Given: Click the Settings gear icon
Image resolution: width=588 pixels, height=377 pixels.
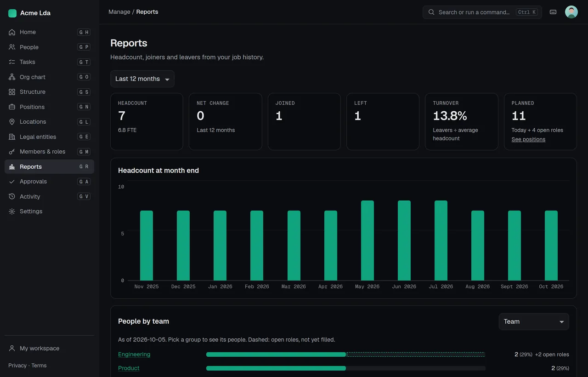Looking at the screenshot, I should pyautogui.click(x=12, y=211).
